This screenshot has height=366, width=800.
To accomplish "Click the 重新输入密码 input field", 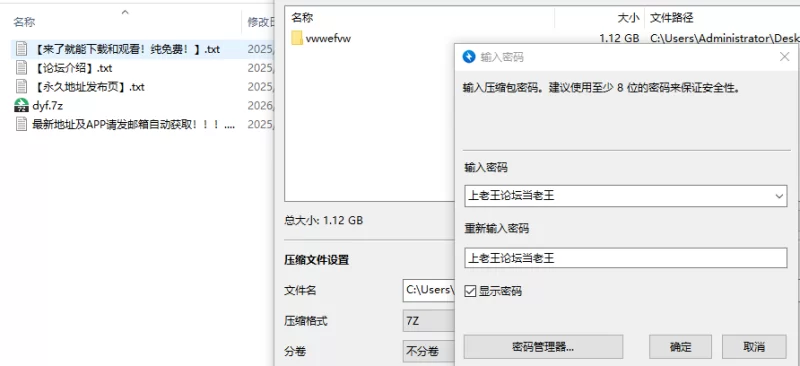I will [x=626, y=258].
